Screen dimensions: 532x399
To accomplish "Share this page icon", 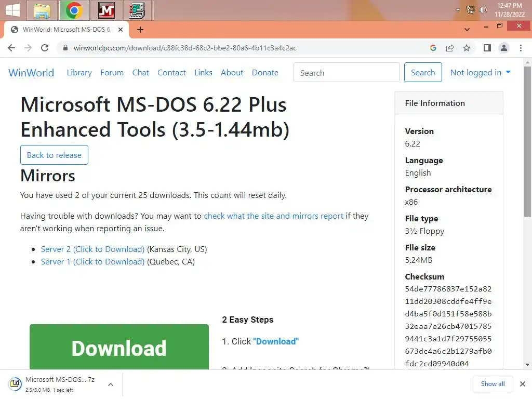I will click(450, 48).
